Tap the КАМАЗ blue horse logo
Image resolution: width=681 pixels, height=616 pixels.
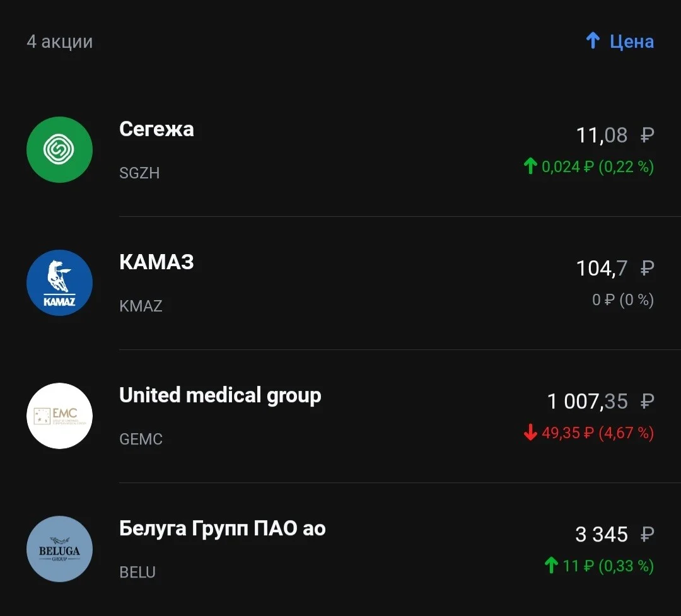pyautogui.click(x=59, y=283)
